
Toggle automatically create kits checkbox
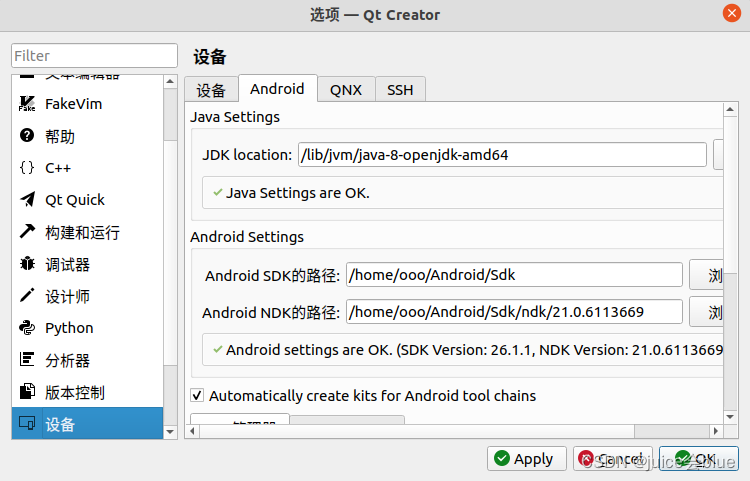coord(197,395)
